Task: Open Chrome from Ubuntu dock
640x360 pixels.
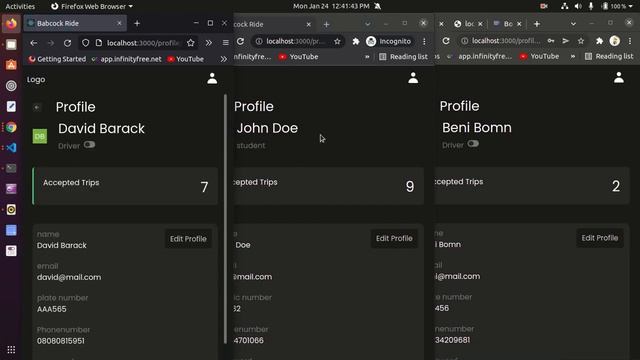Action: (x=11, y=127)
